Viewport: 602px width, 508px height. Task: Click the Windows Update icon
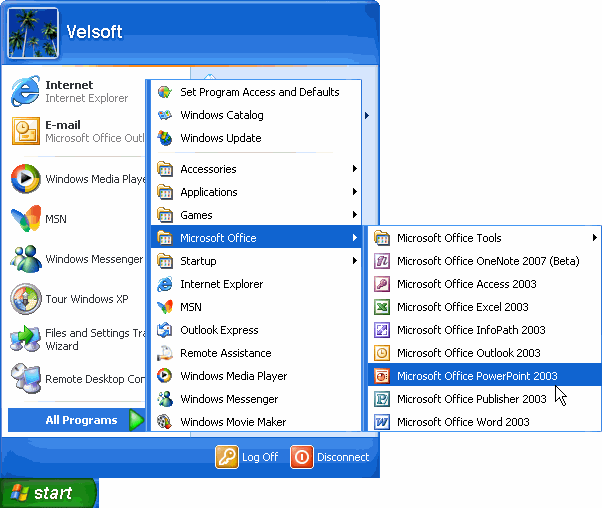pyautogui.click(x=165, y=138)
